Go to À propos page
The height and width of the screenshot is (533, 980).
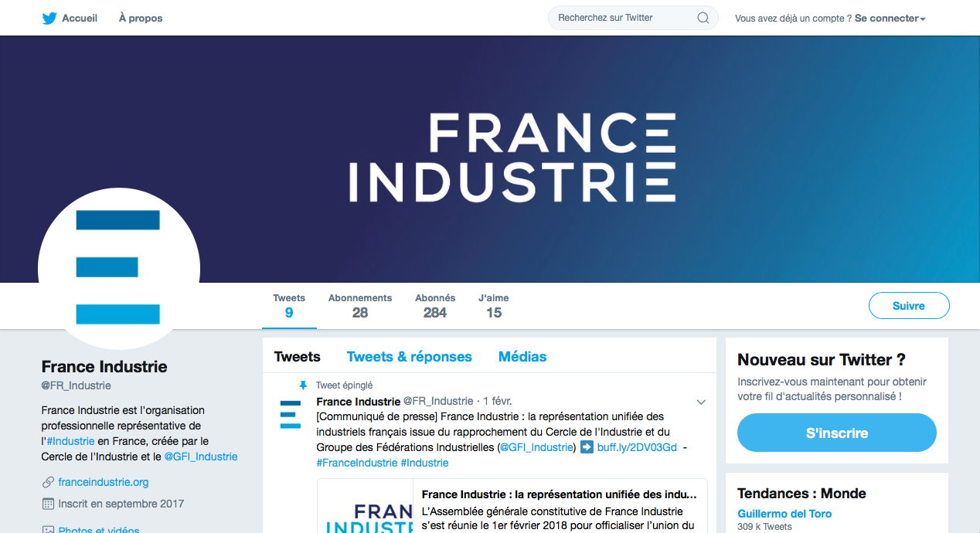click(141, 18)
